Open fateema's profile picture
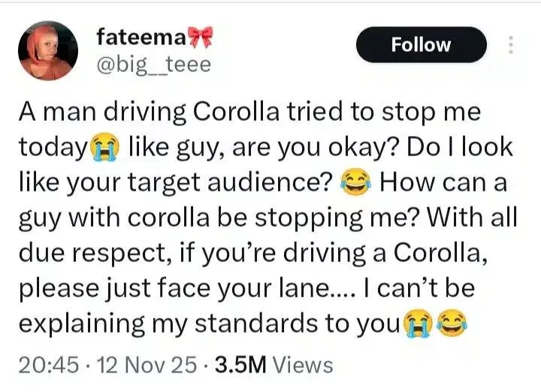 pyautogui.click(x=47, y=51)
